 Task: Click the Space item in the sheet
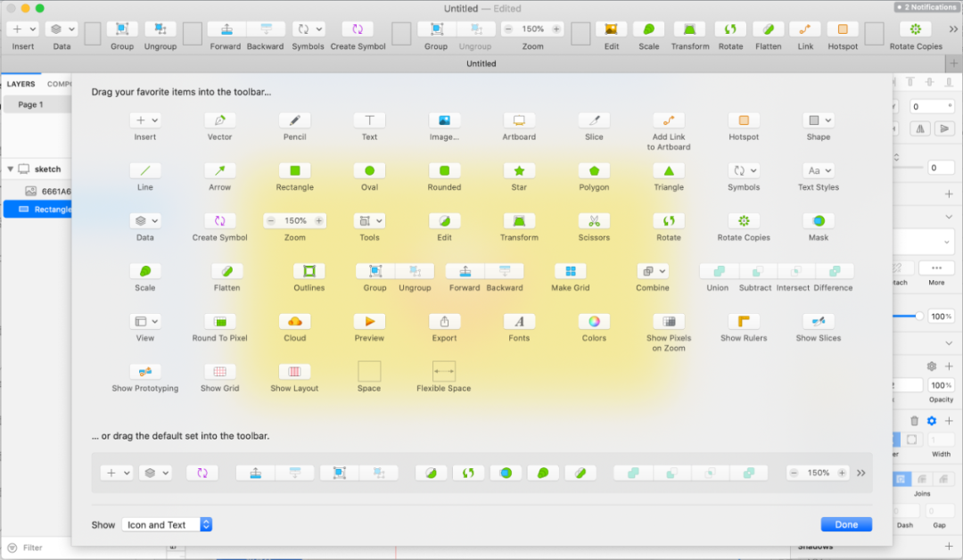point(369,372)
